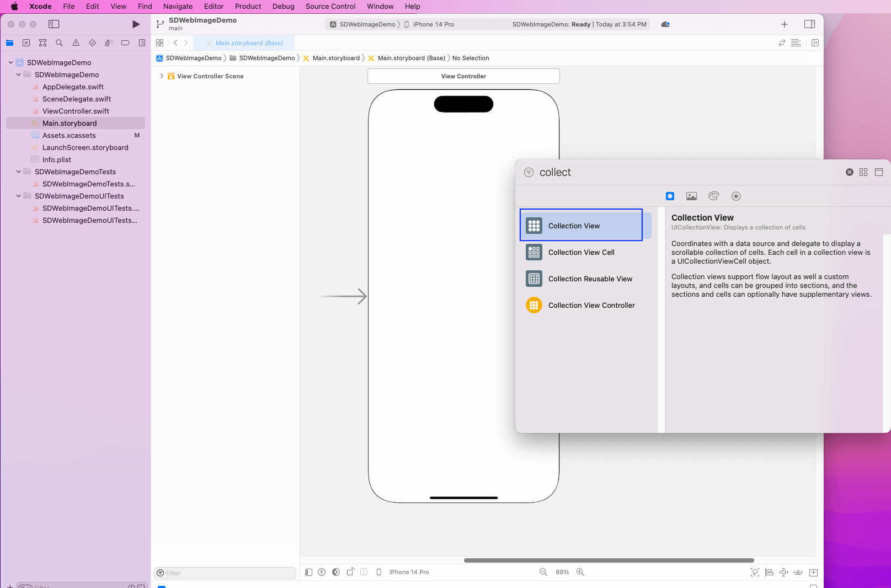Open the Breakpoint navigator icon

point(125,43)
